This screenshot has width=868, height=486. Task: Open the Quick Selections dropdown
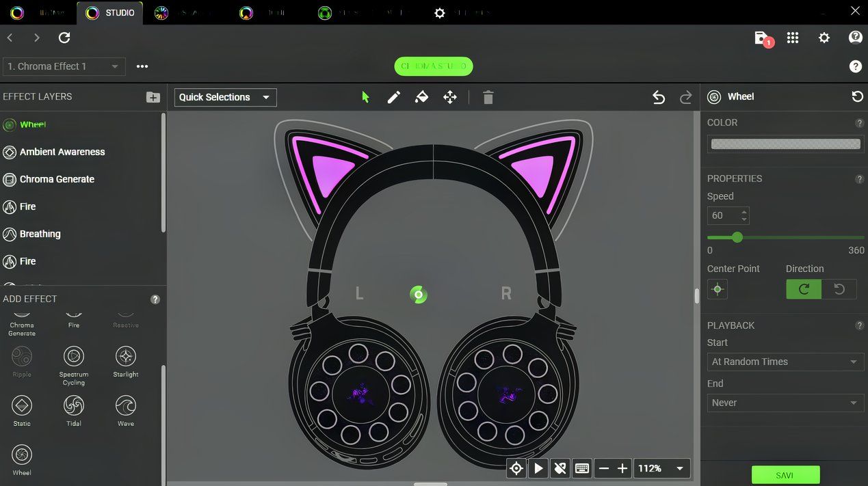tap(225, 97)
